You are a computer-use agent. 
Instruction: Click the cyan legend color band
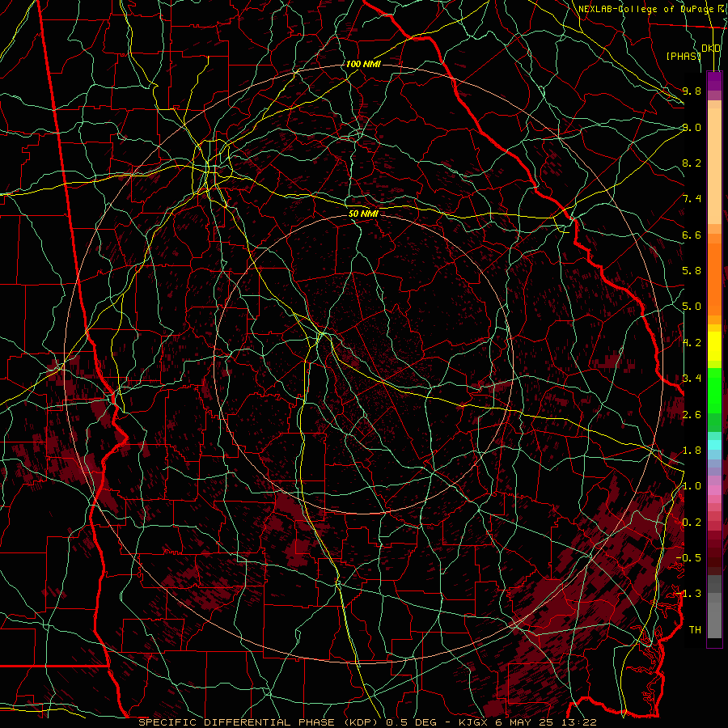pos(714,445)
